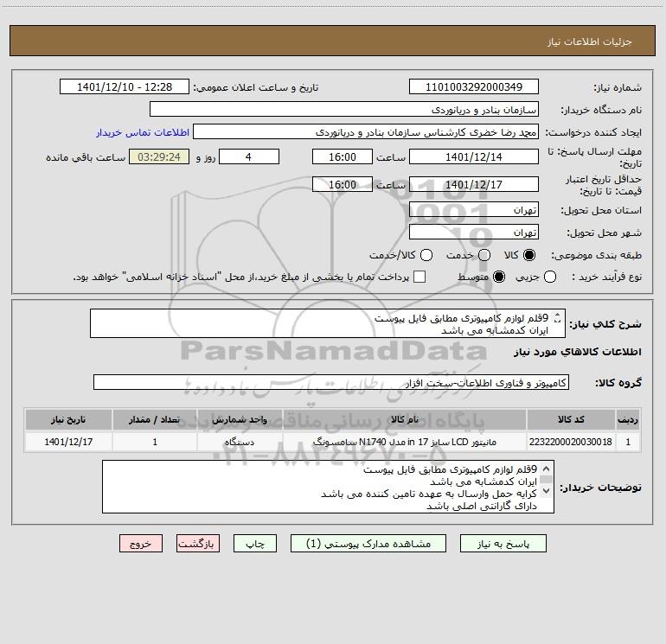Viewport: 666px width, 644px height.
Task: Click the بازگشت back button
Action: click(x=198, y=544)
